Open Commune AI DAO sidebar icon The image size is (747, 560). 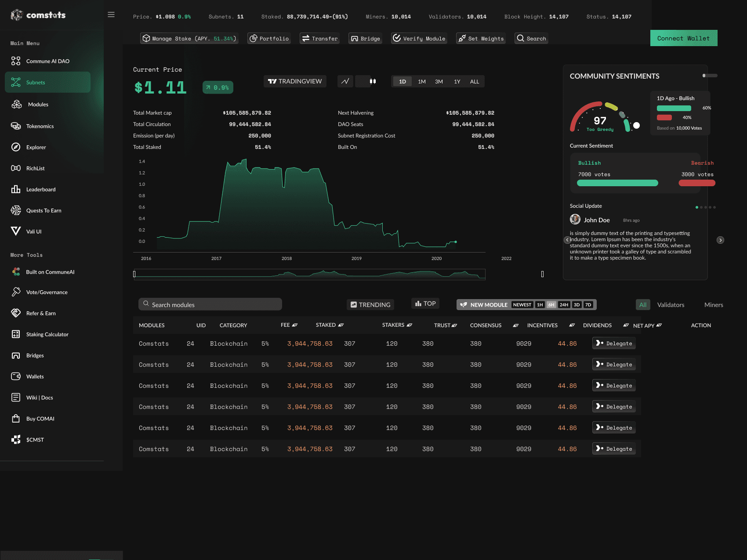(16, 61)
